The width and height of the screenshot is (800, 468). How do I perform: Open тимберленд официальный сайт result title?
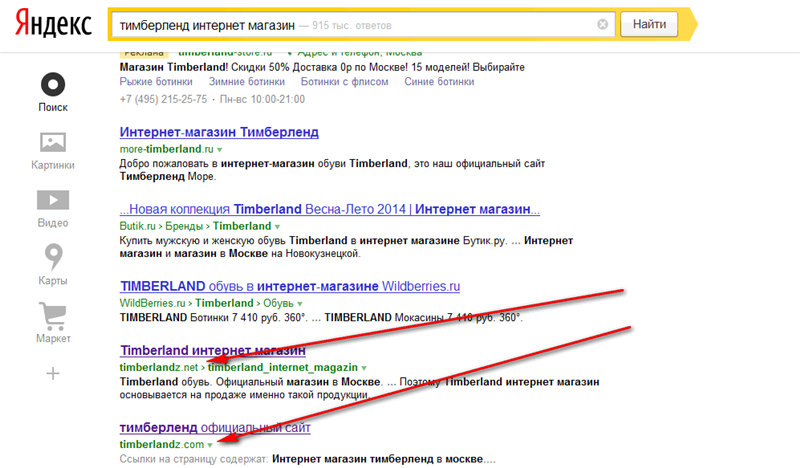[x=215, y=428]
